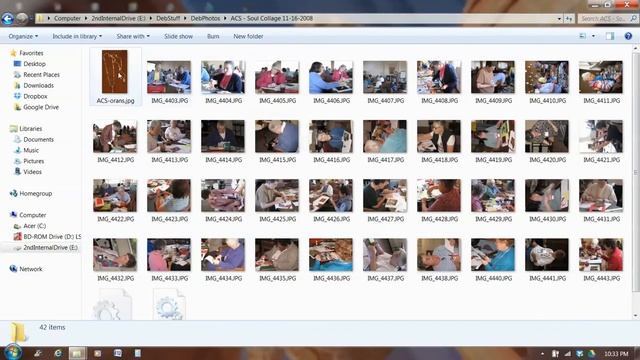Open the view options dropdown arrow

[593, 36]
